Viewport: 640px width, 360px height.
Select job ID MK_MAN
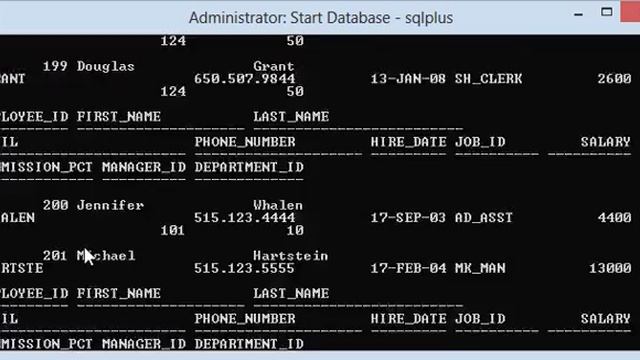click(480, 268)
